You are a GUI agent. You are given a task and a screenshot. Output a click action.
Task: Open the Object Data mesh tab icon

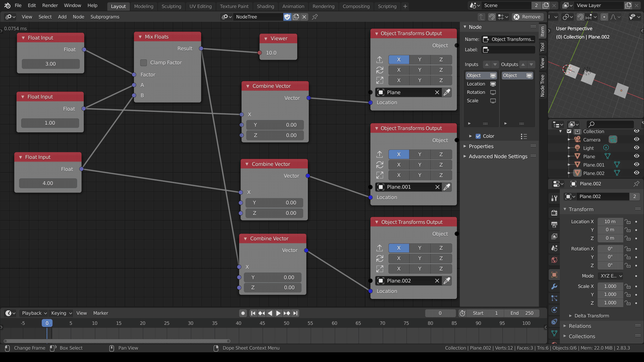click(554, 333)
